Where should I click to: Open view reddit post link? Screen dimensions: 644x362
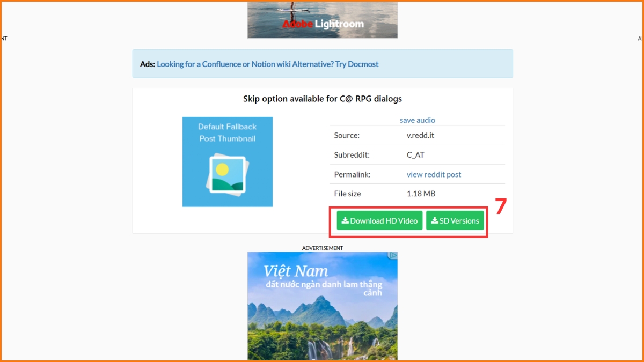click(x=434, y=174)
